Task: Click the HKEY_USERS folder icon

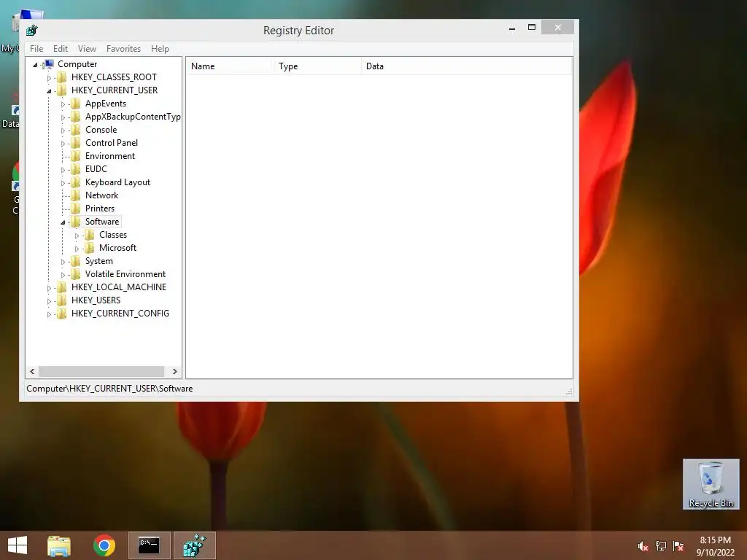Action: coord(61,300)
